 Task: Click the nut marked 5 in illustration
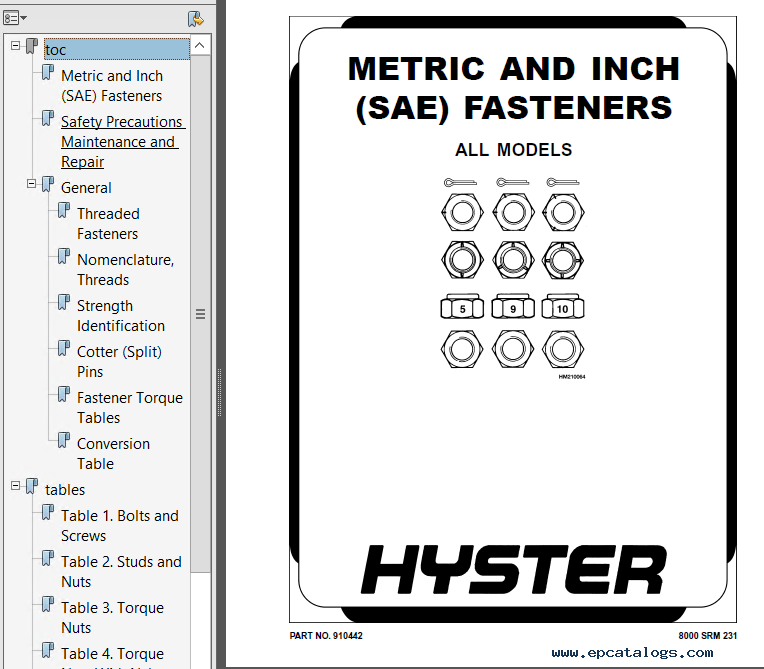click(462, 307)
